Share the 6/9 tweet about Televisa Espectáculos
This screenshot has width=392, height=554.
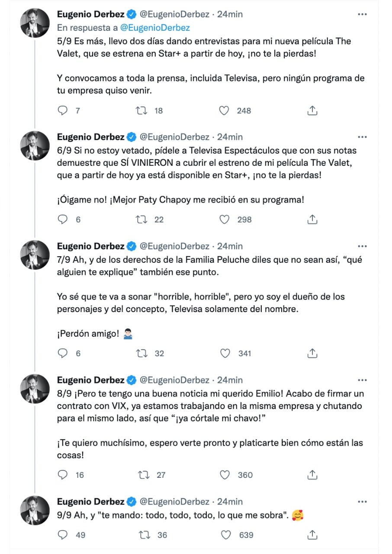[312, 219]
